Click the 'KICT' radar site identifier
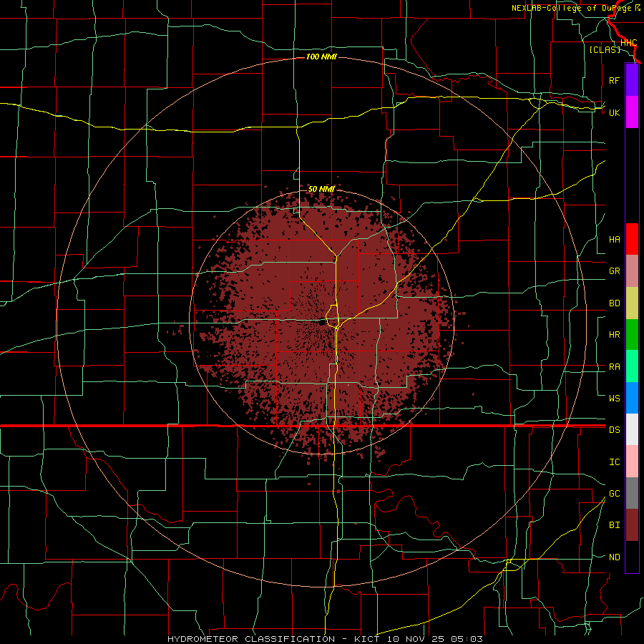 pos(368,639)
